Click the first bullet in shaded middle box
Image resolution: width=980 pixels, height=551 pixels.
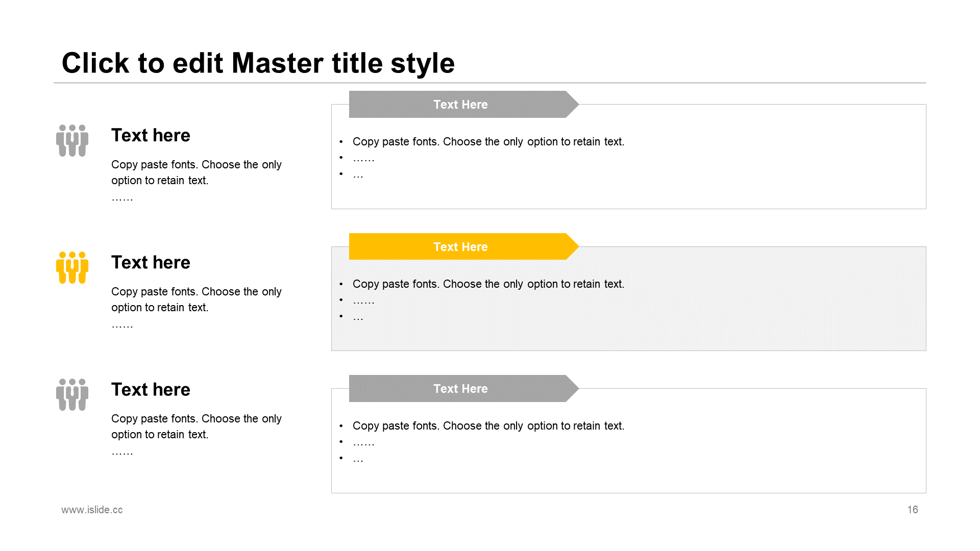488,284
